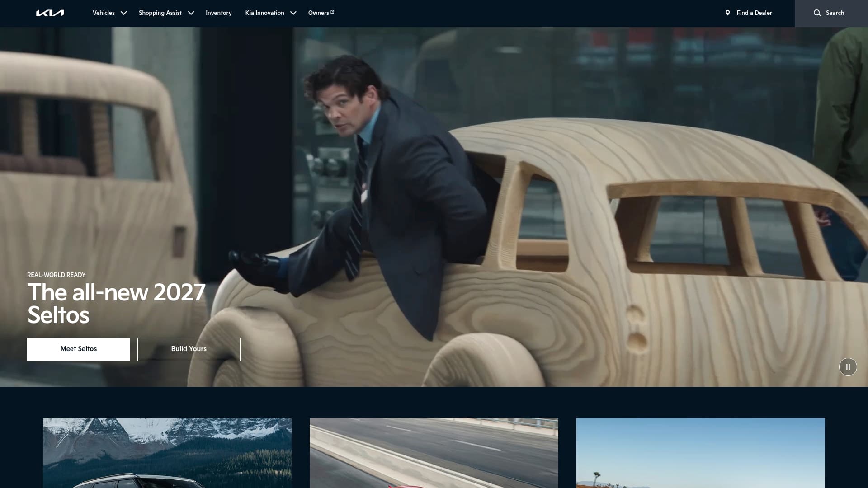Click the location pin icon
Viewport: 868px width, 488px height.
(727, 13)
